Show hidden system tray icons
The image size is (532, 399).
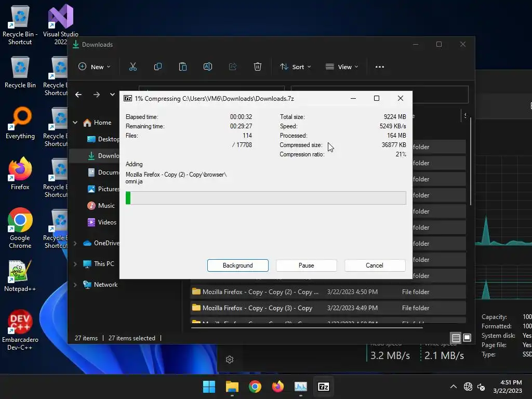click(x=453, y=387)
